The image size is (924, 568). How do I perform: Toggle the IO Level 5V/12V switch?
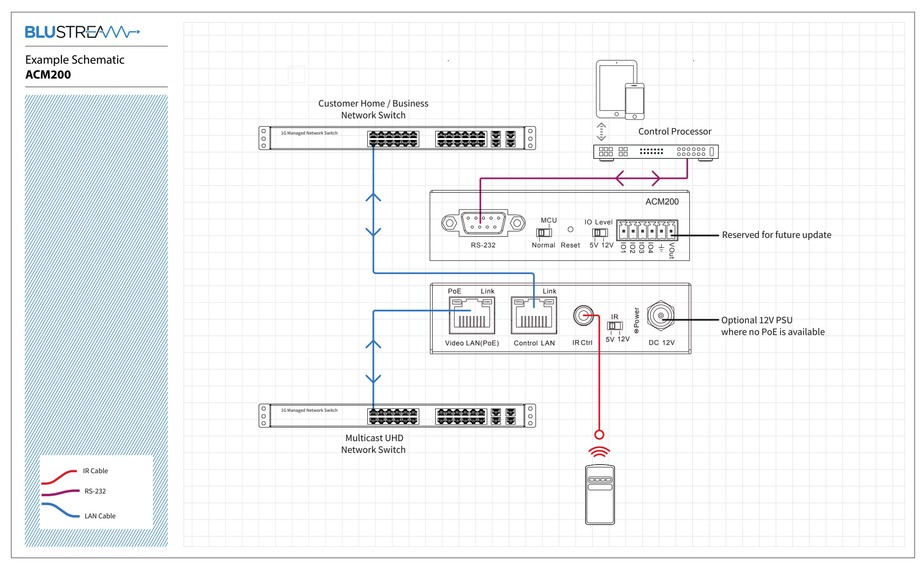coord(600,233)
